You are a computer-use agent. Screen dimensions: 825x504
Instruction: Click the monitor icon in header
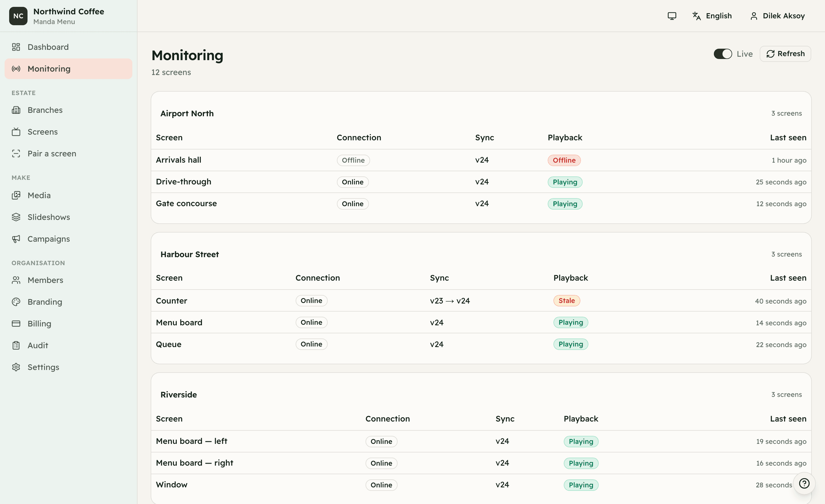pos(672,16)
